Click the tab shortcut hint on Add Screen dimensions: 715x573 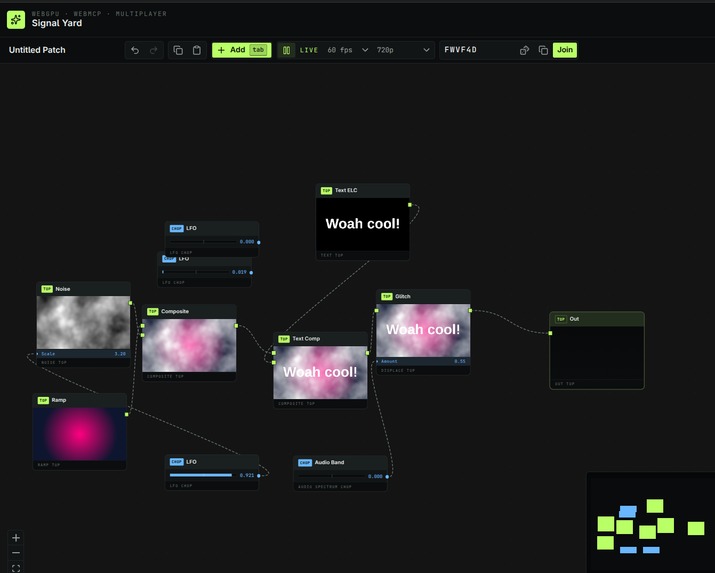tap(259, 50)
